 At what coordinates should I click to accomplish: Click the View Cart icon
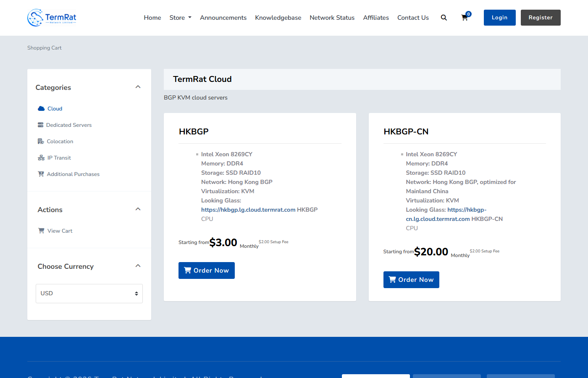pyautogui.click(x=41, y=231)
